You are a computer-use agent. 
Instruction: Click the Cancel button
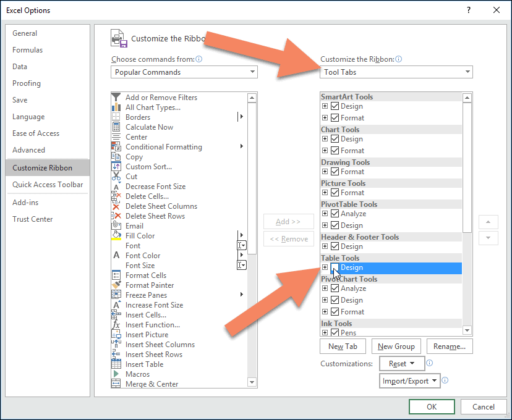484,406
